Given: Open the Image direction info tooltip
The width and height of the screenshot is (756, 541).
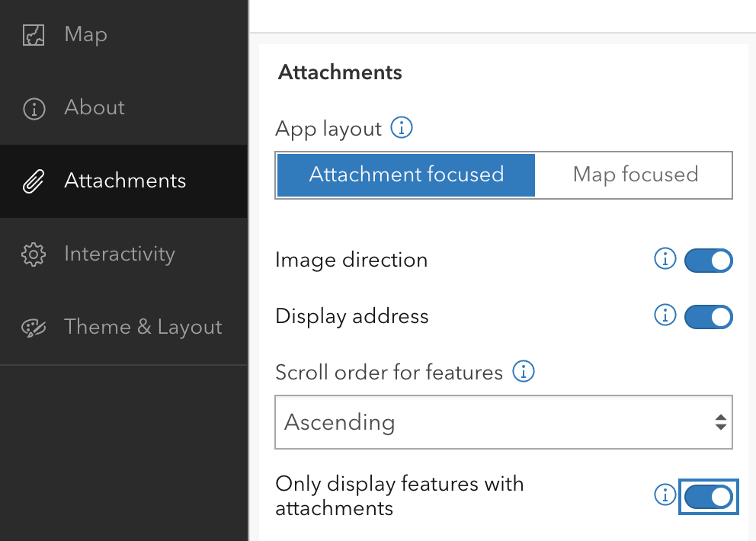Looking at the screenshot, I should (665, 259).
